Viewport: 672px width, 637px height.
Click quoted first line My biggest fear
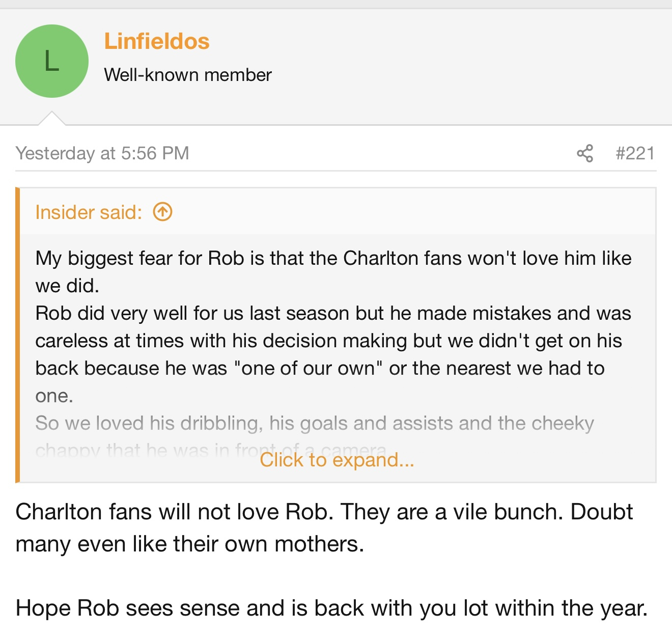click(x=333, y=258)
